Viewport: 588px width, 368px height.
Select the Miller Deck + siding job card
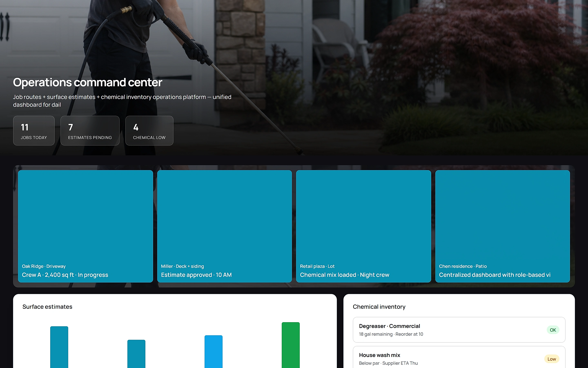click(x=225, y=226)
